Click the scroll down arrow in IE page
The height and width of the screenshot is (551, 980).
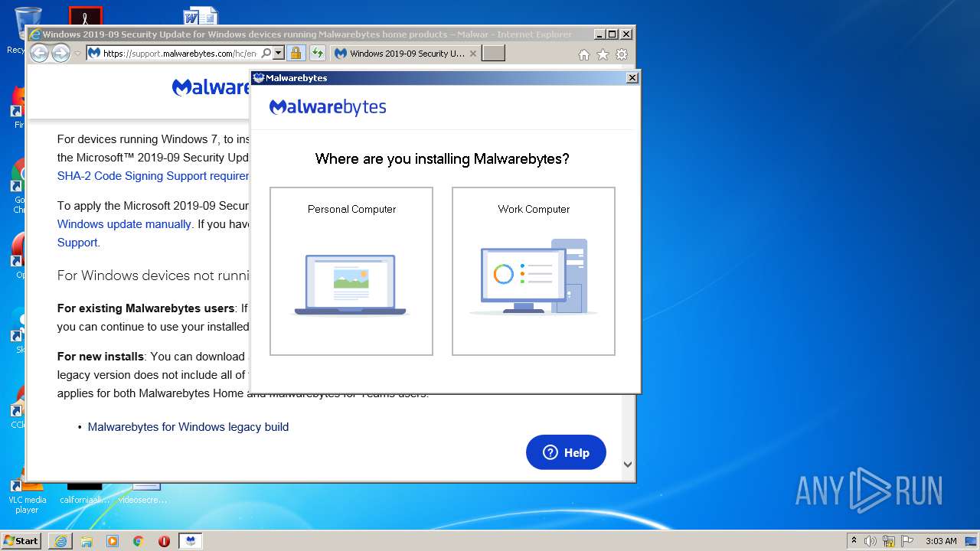pos(628,464)
